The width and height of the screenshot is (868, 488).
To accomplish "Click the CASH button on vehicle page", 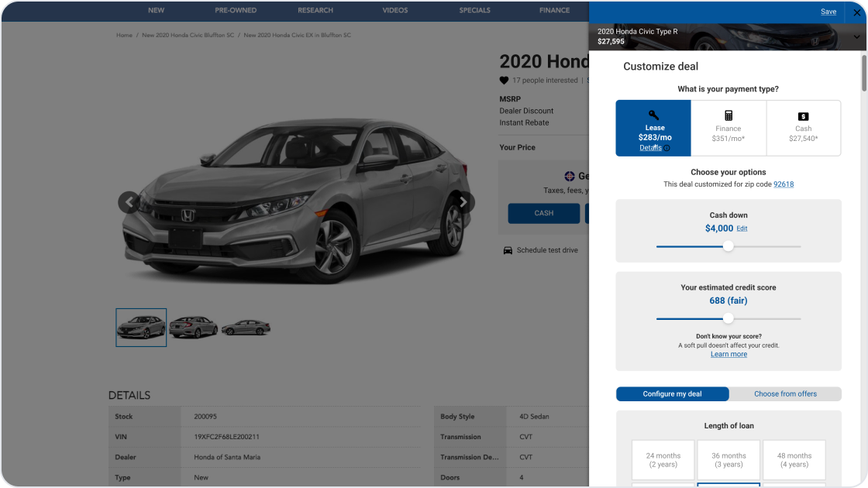I will [543, 213].
